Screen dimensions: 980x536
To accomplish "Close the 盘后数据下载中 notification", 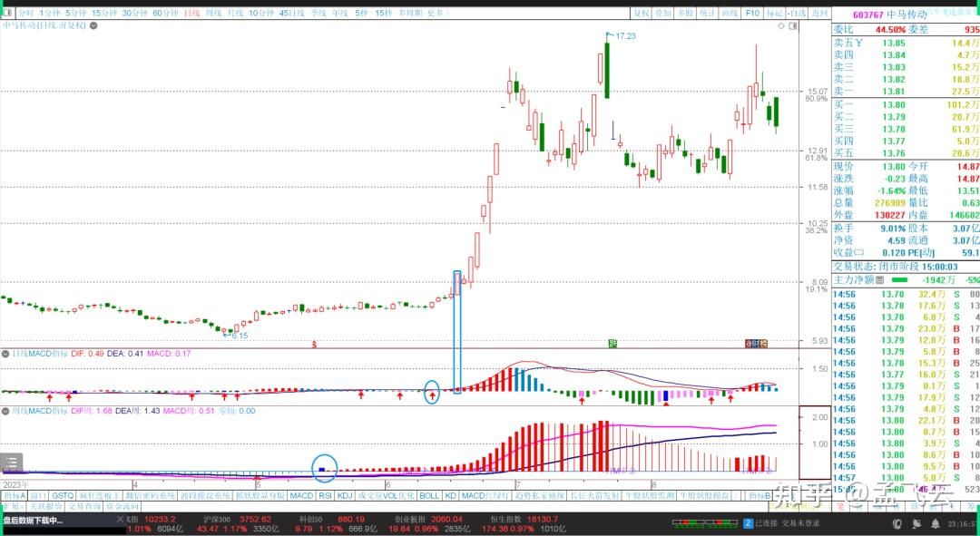I will click(x=121, y=519).
